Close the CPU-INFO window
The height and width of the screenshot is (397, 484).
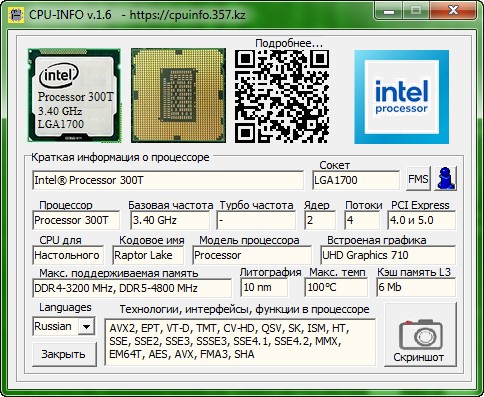pyautogui.click(x=453, y=11)
